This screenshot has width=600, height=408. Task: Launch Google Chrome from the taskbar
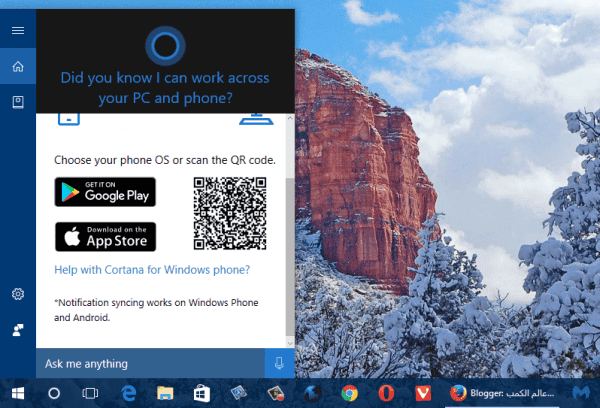[x=349, y=393]
